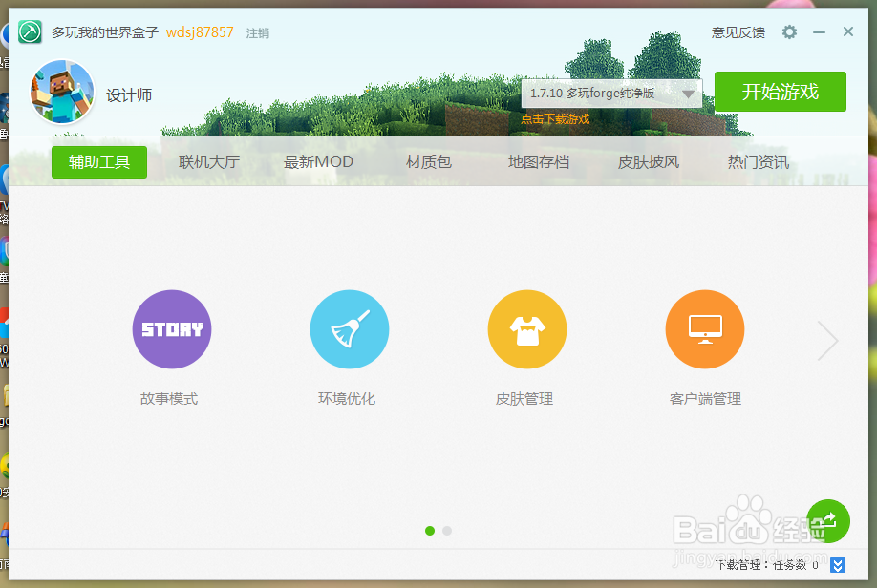Switch to the 最新MOD tab
The image size is (877, 588).
318,162
